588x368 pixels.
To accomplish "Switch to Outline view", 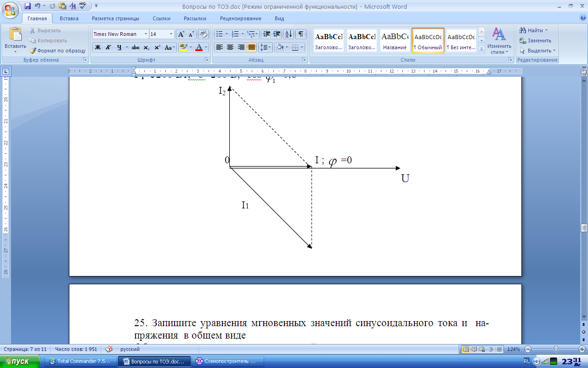I will click(491, 349).
